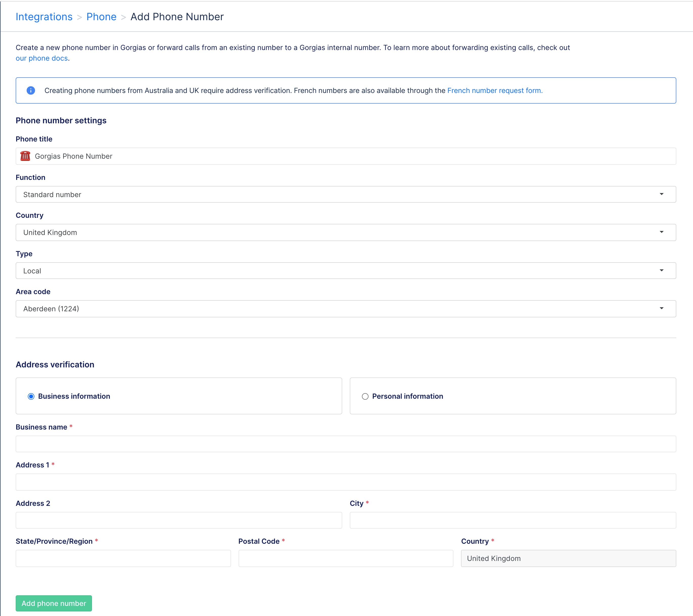Focus the Phone title input field
This screenshot has height=616, width=693.
point(346,156)
